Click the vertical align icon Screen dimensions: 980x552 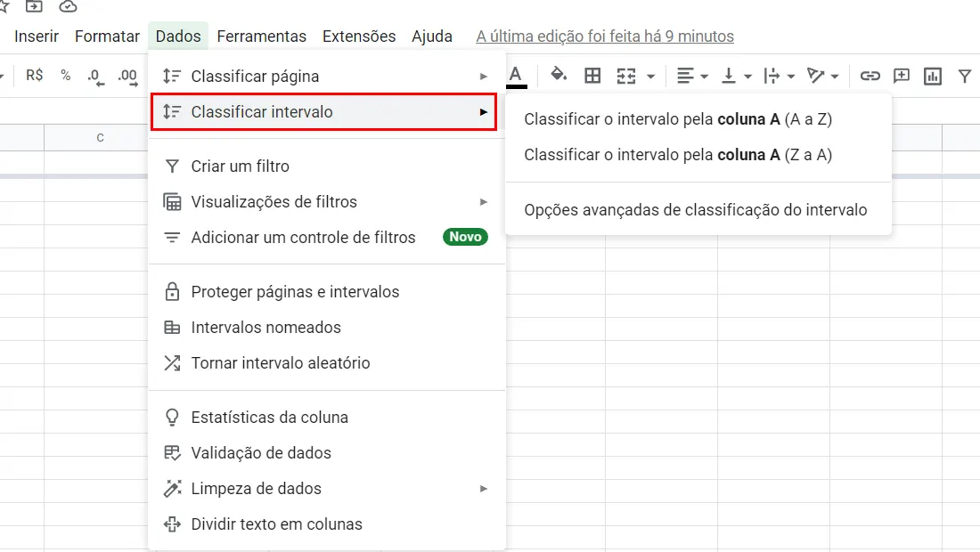(x=728, y=77)
